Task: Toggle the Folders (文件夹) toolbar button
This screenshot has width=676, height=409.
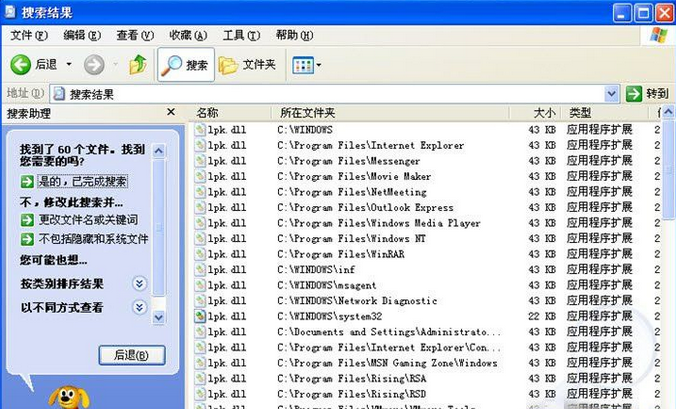Action: click(247, 65)
